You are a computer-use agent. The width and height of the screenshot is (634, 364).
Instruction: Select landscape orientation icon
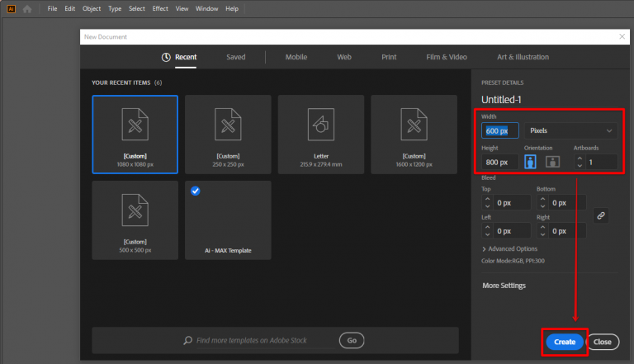coord(552,162)
